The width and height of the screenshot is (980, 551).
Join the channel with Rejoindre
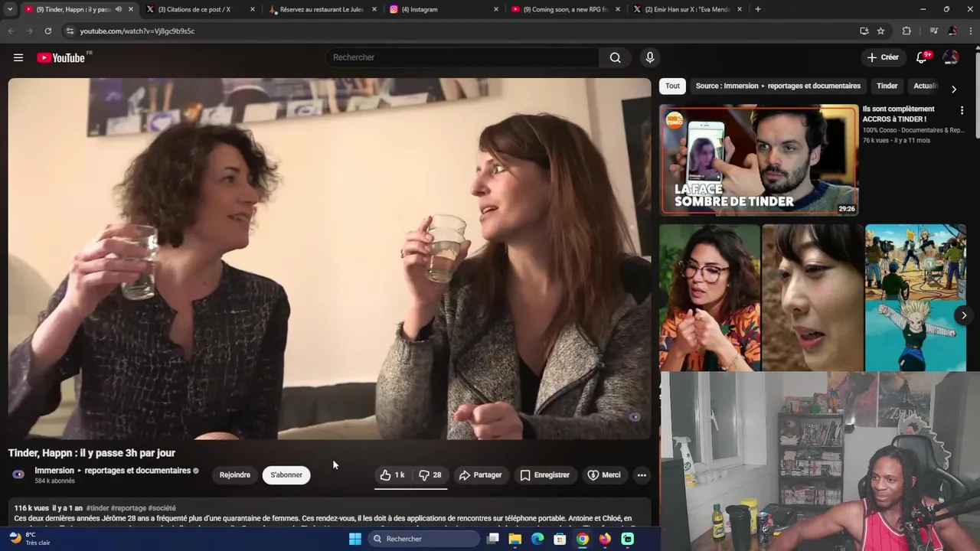(235, 475)
